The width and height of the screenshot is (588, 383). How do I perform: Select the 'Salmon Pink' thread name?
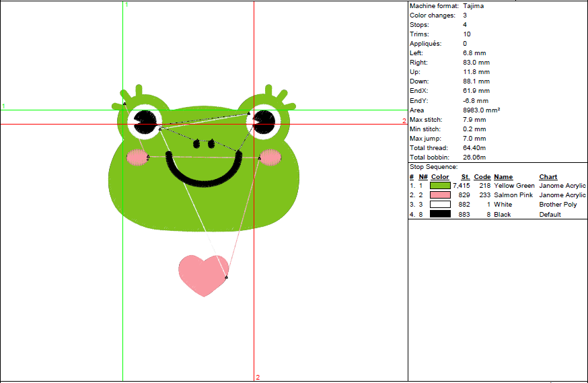point(513,195)
